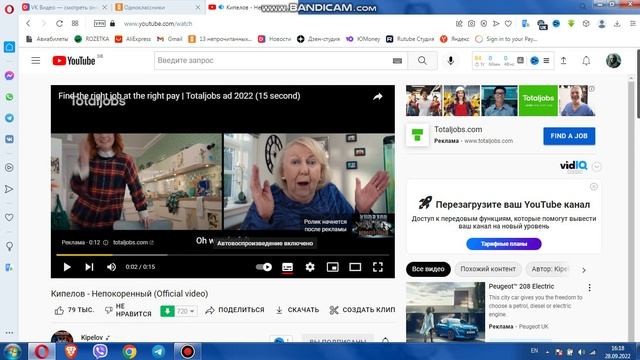The width and height of the screenshot is (640, 360).
Task: Open Messenger in the Opera sidebar
Action: click(9, 76)
